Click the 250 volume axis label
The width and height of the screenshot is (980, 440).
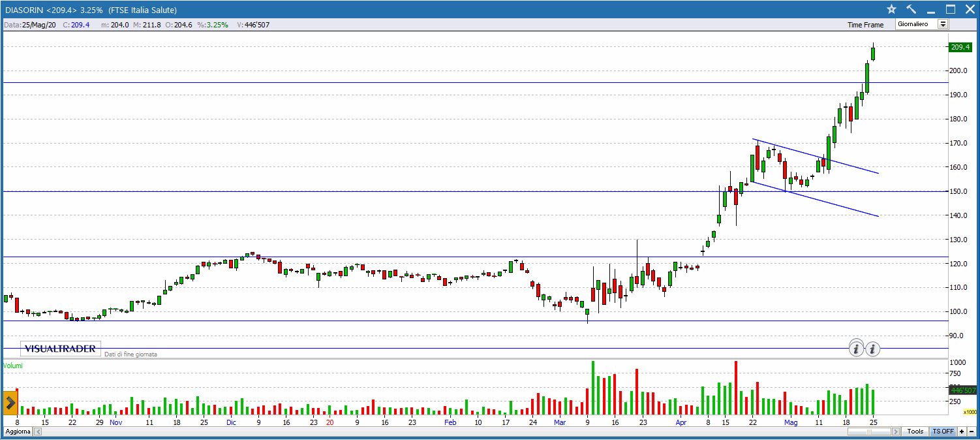[x=955, y=401]
